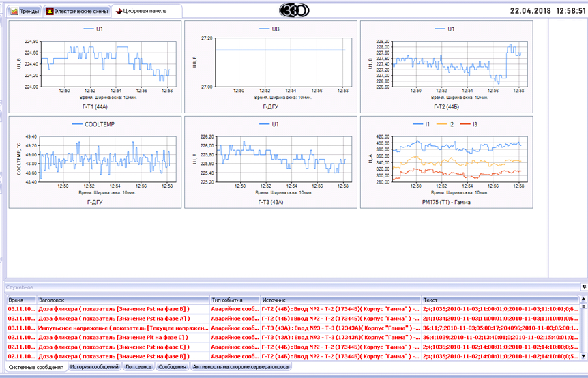Viewport: 588px width, 378px height.
Task: Click the Тип события column header
Action: pos(235,300)
